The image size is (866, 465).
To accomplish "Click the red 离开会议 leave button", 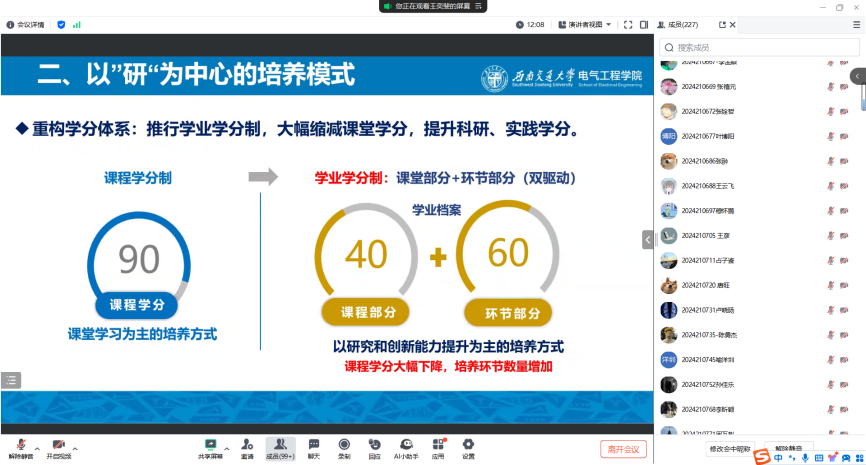I will [x=624, y=449].
